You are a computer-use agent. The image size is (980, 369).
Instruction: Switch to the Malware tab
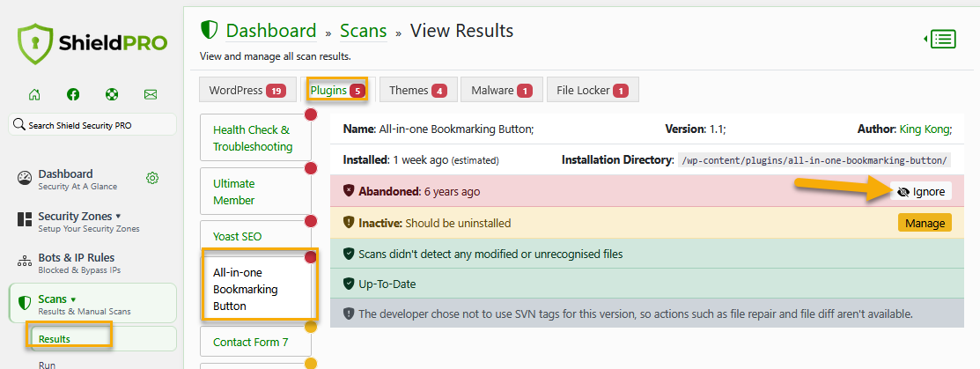[502, 90]
